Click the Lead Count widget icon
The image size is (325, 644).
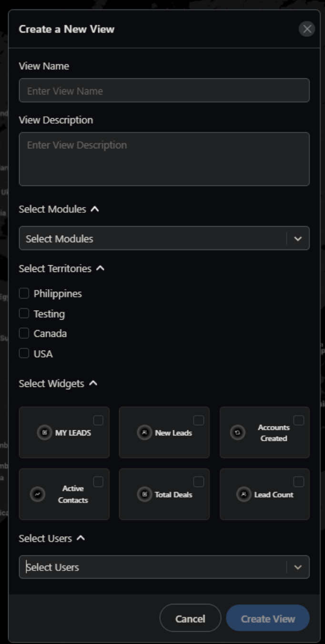pos(244,494)
